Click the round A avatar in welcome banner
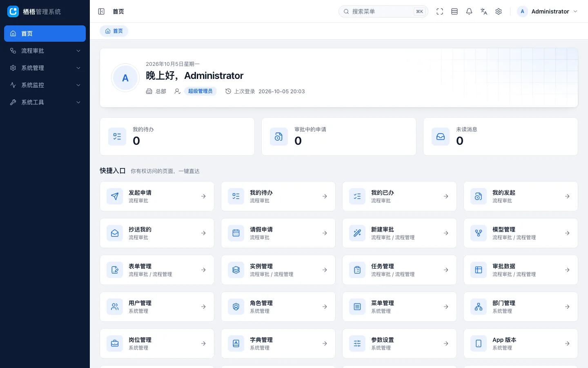Screen dimensions: 588x368 125,78
